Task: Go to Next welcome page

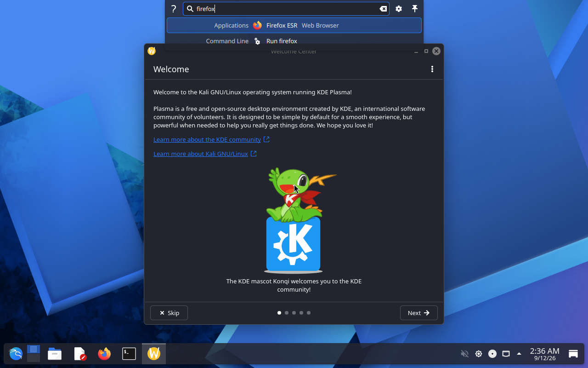Action: [x=419, y=313]
